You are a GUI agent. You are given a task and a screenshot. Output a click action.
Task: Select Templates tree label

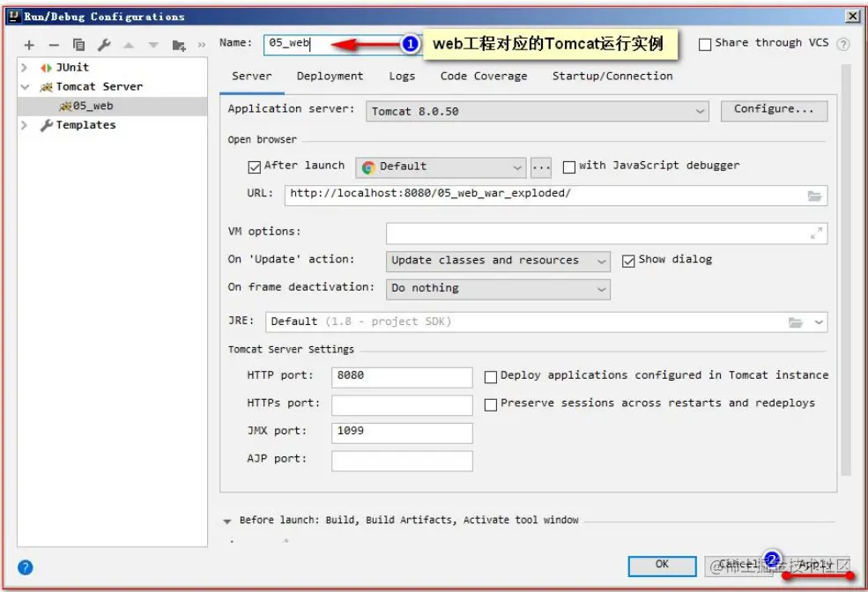[x=85, y=125]
